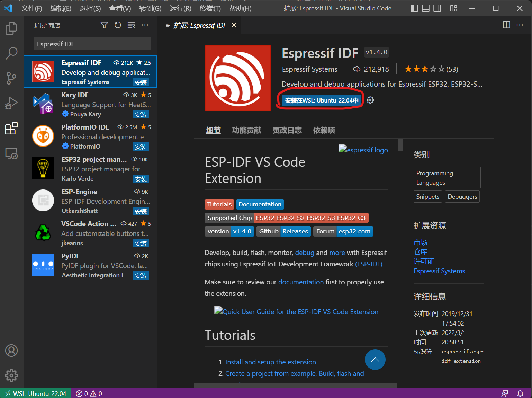Open the Search view icon

(x=11, y=53)
